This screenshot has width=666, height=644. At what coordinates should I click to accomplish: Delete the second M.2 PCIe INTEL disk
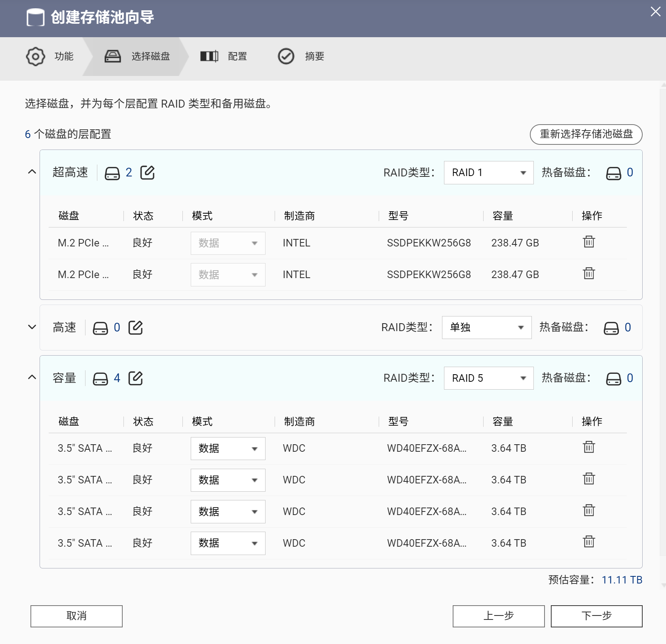[589, 273]
